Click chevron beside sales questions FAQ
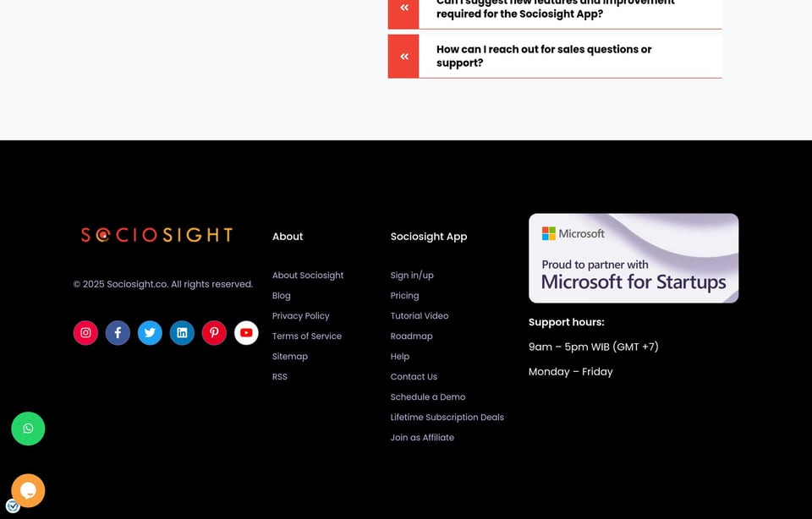The image size is (812, 519). tap(403, 56)
